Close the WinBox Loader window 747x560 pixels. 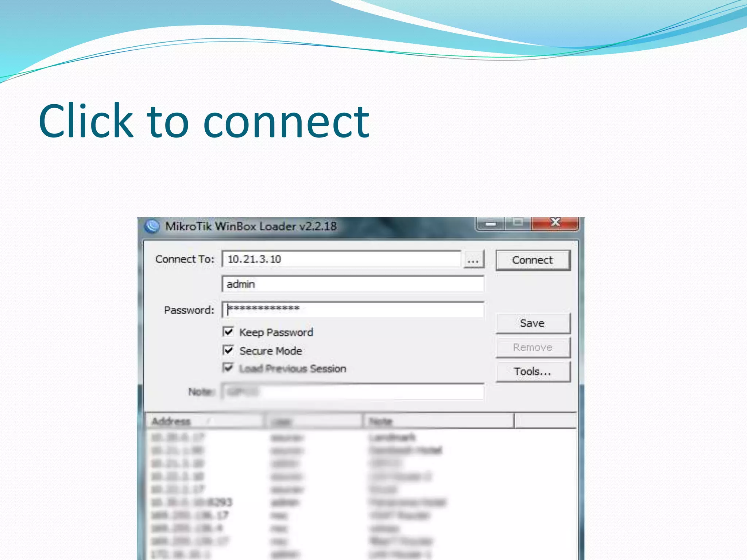[x=555, y=223]
